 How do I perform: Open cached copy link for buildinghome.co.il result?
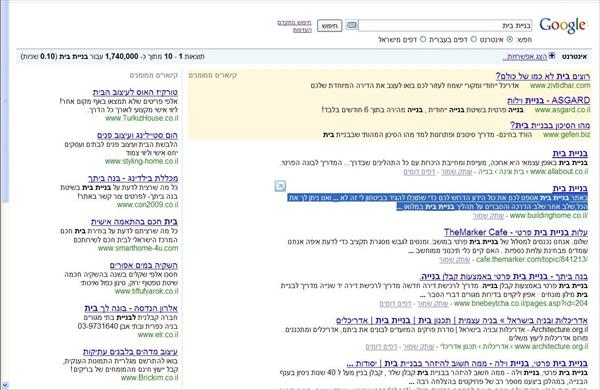click(488, 216)
